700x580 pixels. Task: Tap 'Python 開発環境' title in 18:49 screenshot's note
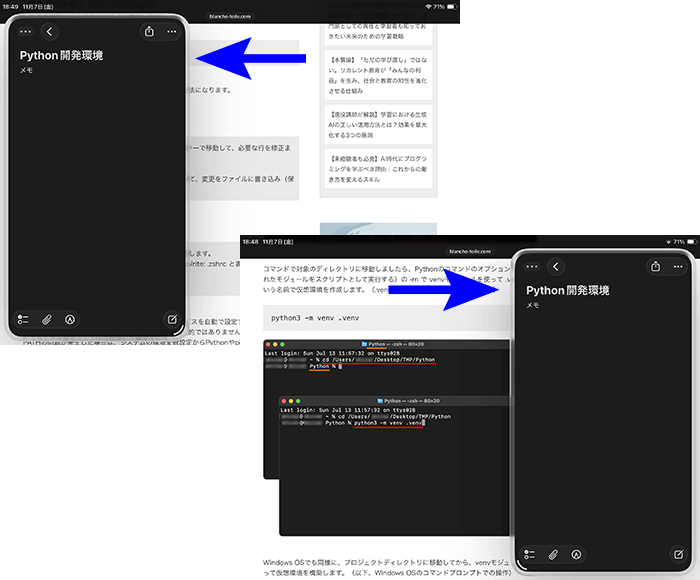click(x=61, y=55)
